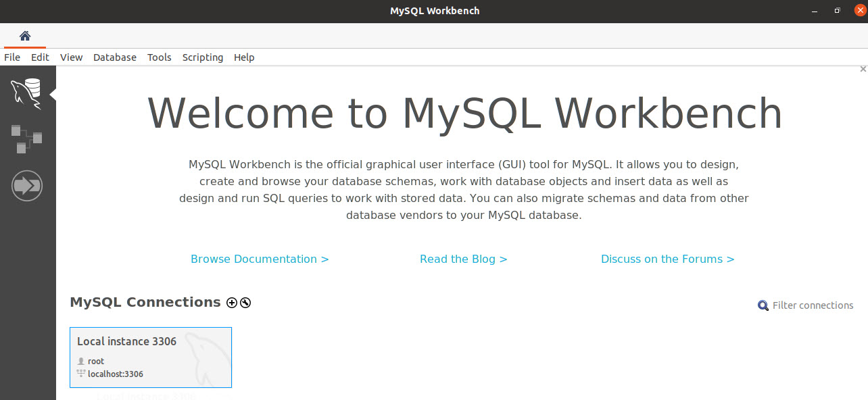Close the welcome message with small X
The height and width of the screenshot is (400, 868).
pyautogui.click(x=863, y=69)
